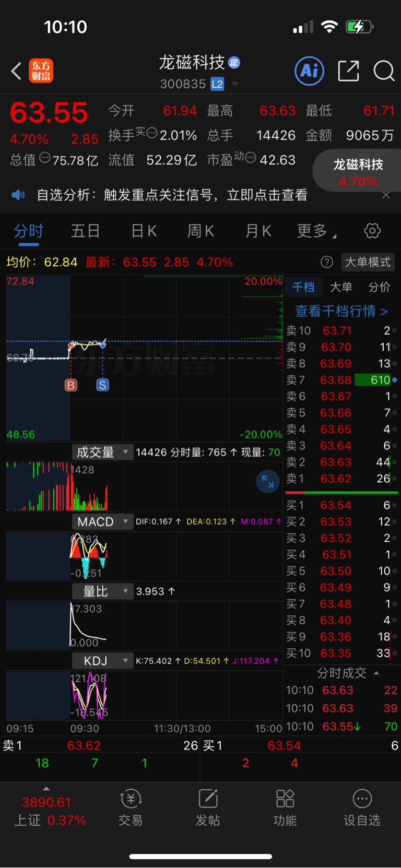This screenshot has height=868, width=401.
Task: Select 买10 price 63.35 row
Action: click(x=341, y=653)
